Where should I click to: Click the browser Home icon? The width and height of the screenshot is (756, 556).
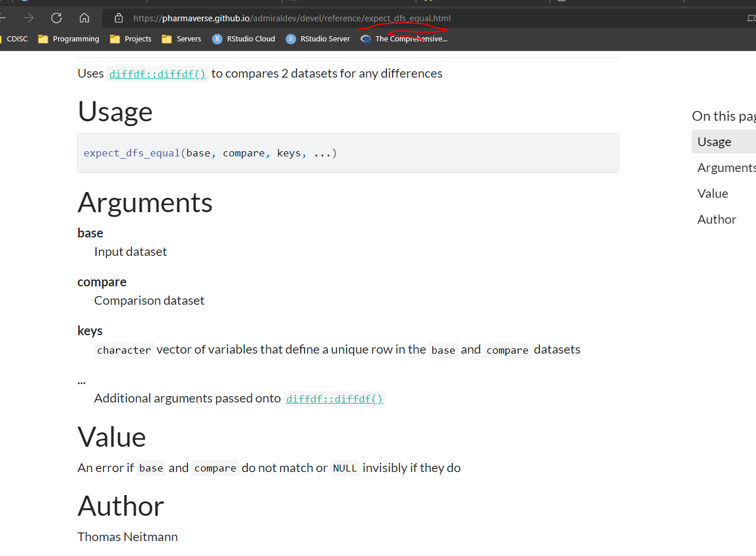coord(84,18)
